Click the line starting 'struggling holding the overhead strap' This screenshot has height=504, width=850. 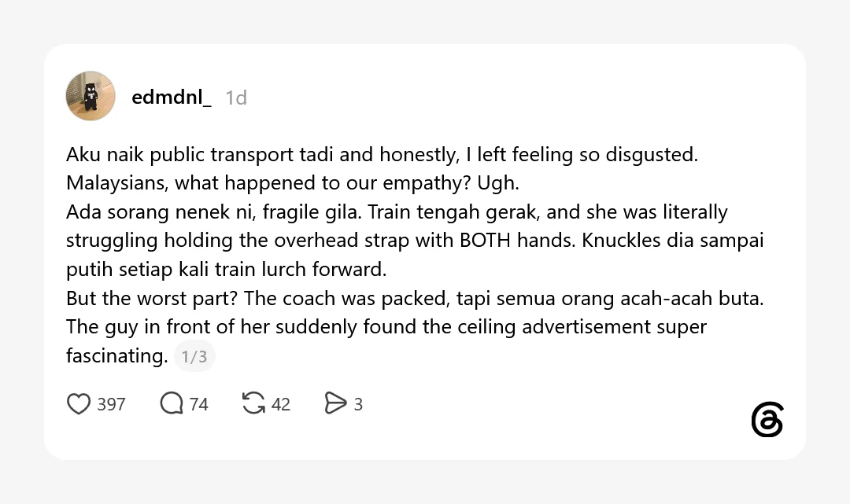[415, 241]
